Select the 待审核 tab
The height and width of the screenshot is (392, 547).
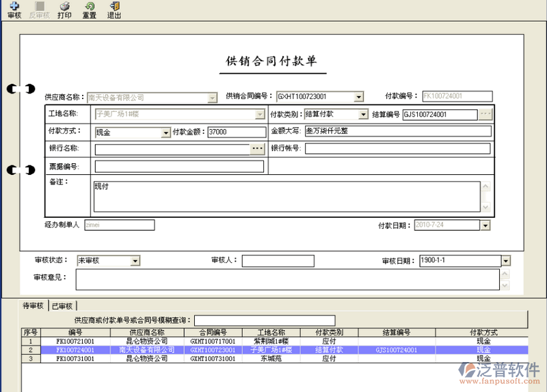(x=34, y=306)
